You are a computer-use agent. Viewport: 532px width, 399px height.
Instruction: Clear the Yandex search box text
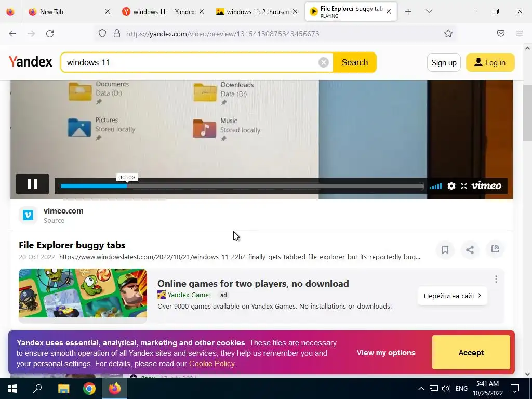[324, 62]
